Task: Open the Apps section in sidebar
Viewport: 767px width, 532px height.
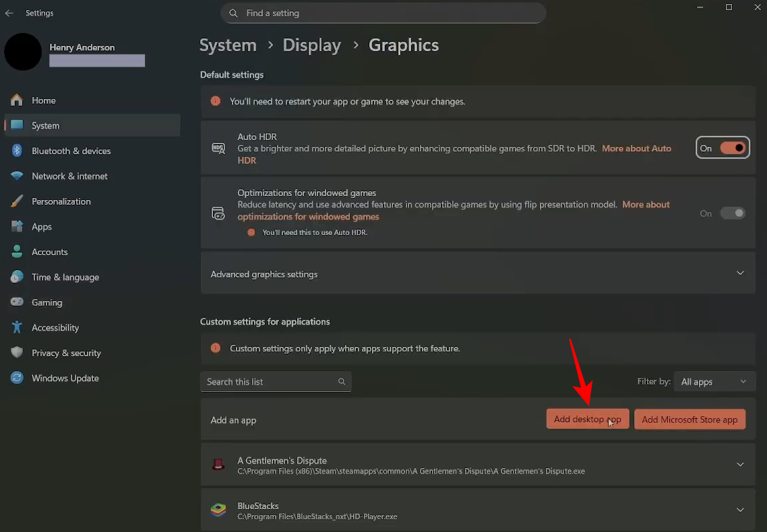Action: (42, 227)
